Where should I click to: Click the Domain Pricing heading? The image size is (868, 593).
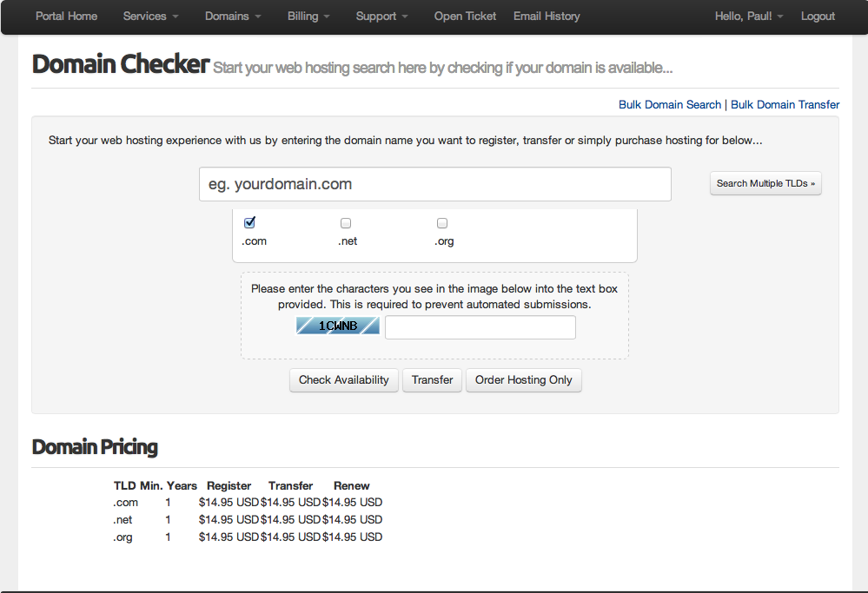[95, 447]
